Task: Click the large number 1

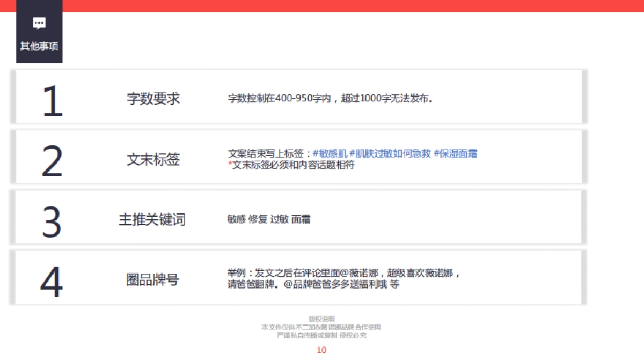Action: pos(52,101)
